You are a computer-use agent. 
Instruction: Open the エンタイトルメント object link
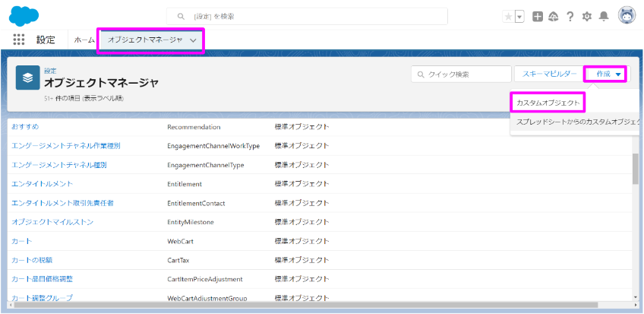[x=43, y=184]
